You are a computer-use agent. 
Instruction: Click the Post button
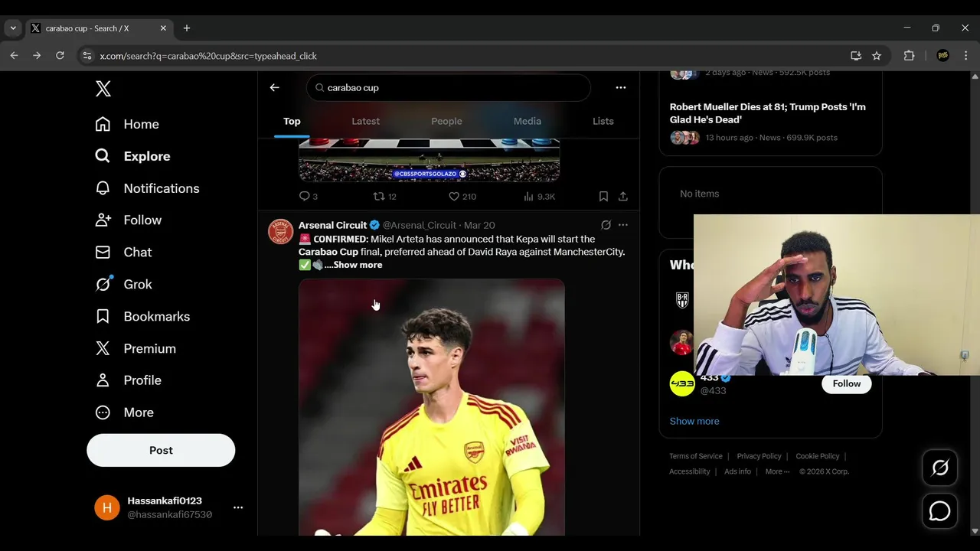coord(161,450)
